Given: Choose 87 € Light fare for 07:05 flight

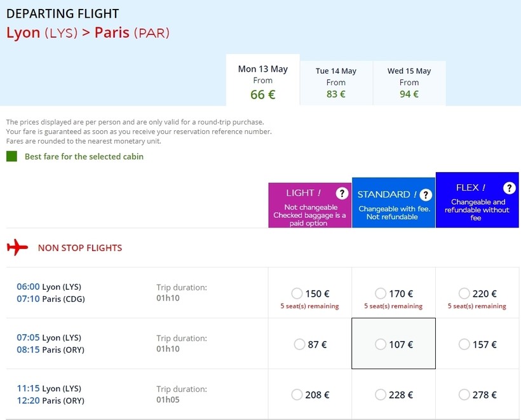Looking at the screenshot, I should pos(300,344).
